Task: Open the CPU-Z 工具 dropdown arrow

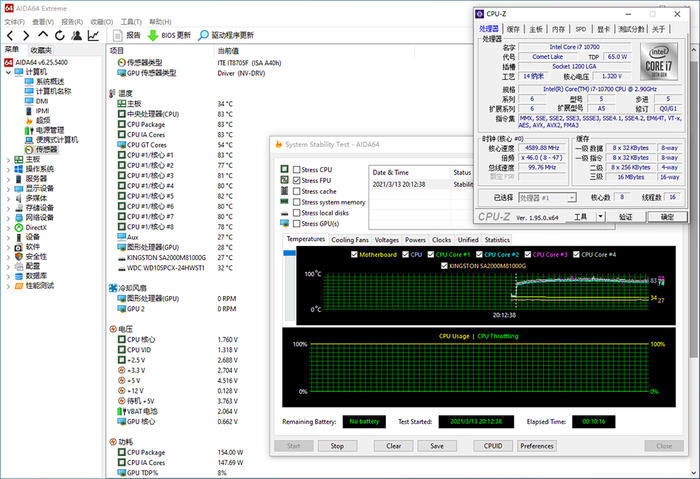Action: [x=600, y=217]
